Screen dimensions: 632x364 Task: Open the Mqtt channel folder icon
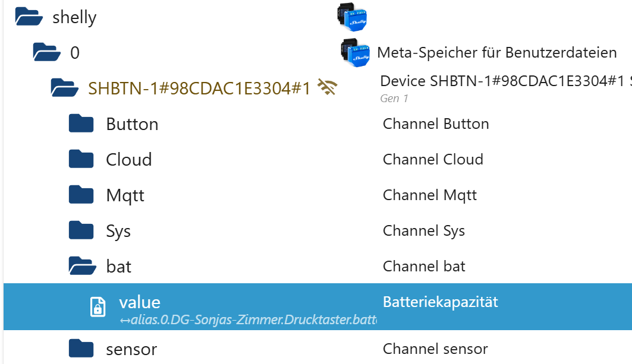click(x=81, y=195)
